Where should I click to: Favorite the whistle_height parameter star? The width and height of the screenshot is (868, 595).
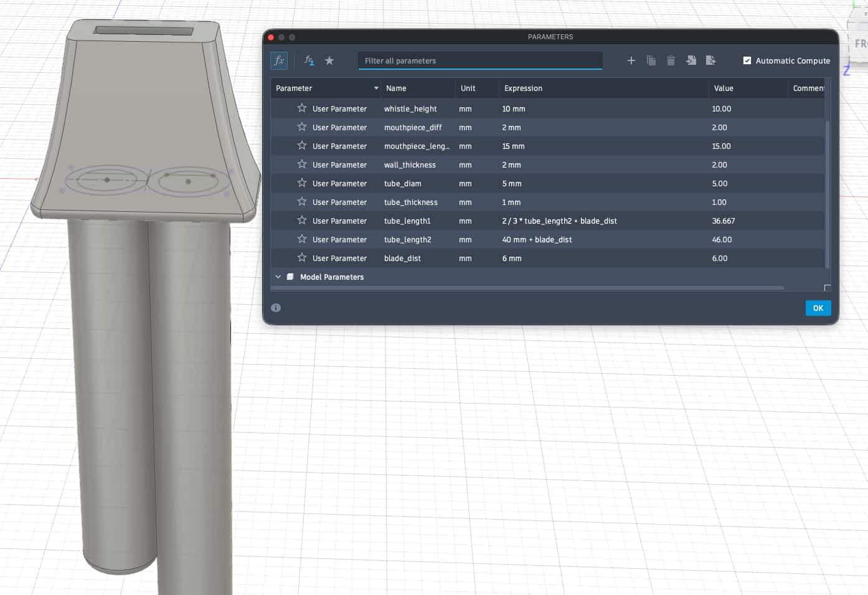click(x=302, y=108)
